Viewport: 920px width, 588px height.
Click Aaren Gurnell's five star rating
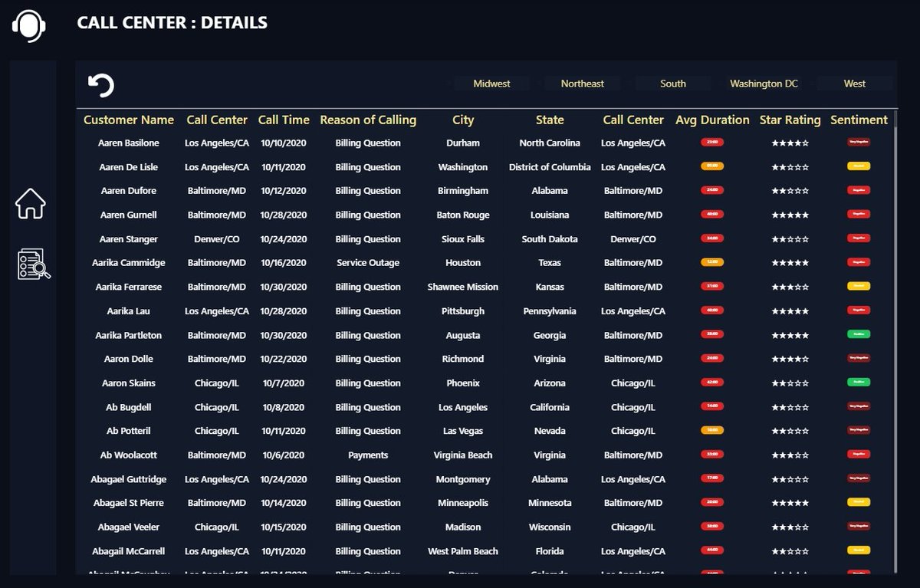pyautogui.click(x=790, y=215)
